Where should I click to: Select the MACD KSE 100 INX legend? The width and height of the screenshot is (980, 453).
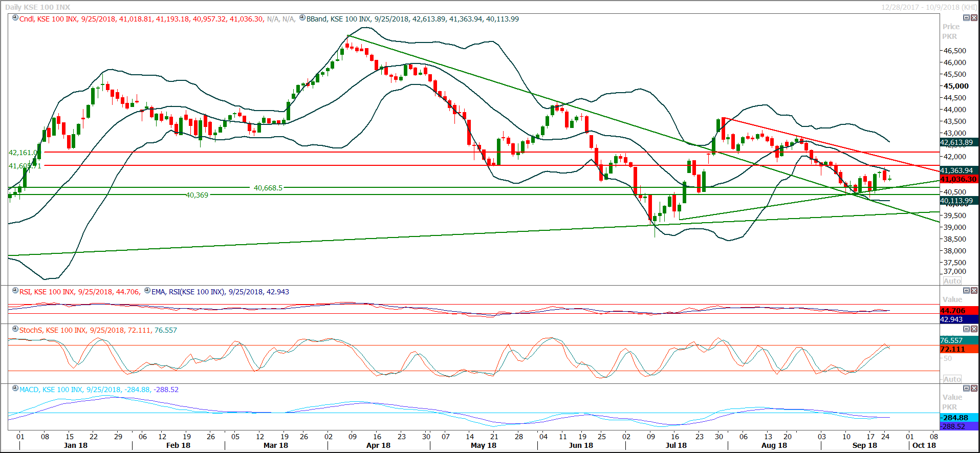click(x=99, y=390)
